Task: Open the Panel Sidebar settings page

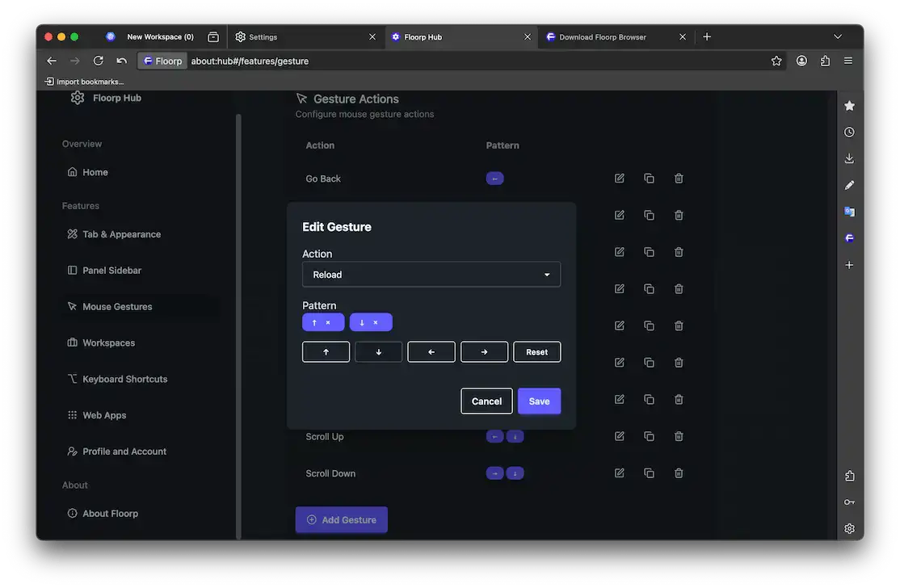Action: tap(111, 270)
